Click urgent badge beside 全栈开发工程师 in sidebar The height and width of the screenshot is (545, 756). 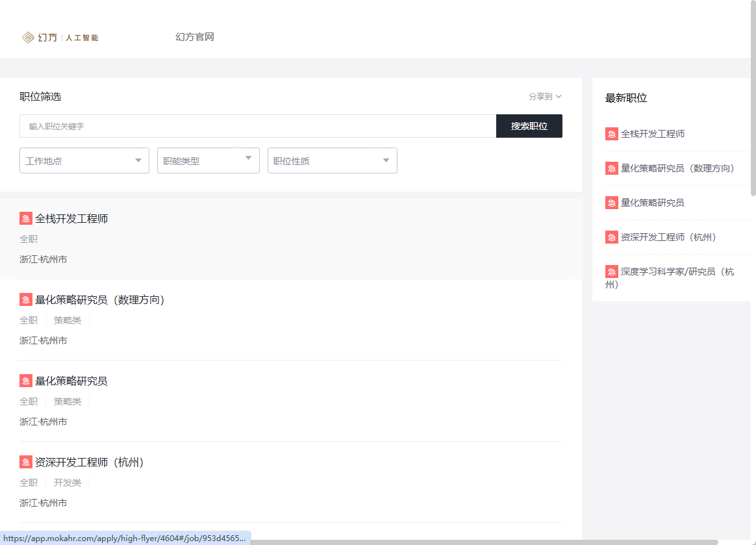pos(612,134)
